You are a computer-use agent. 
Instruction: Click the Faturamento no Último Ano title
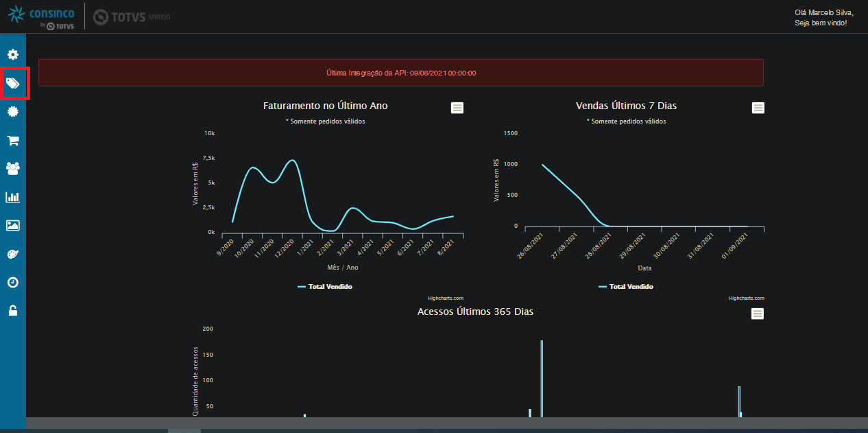[x=326, y=106]
